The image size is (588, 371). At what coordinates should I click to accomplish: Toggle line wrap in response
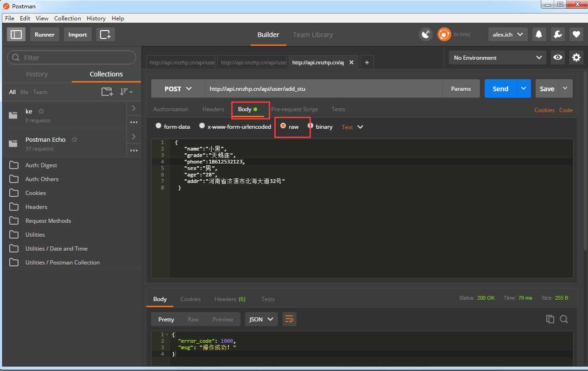click(x=289, y=319)
